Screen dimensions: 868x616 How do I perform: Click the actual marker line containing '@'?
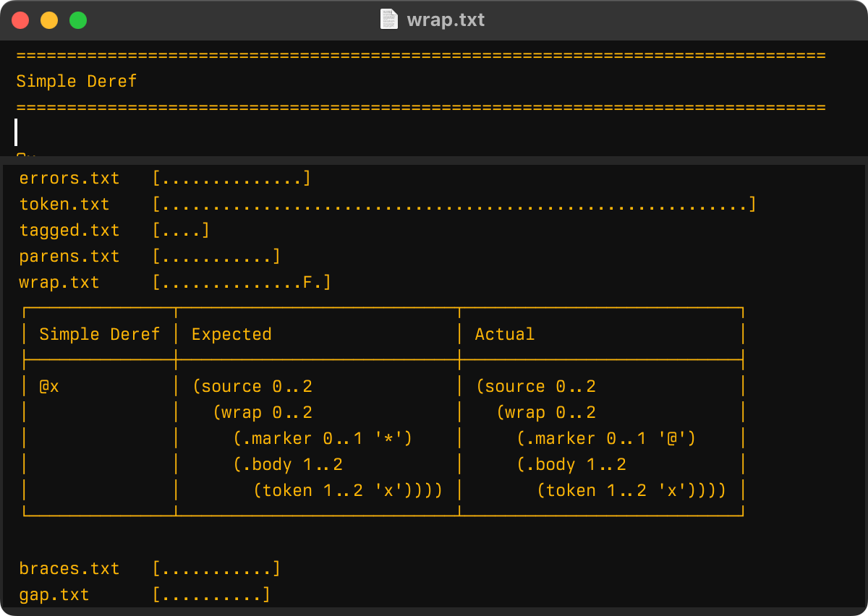[606, 439]
